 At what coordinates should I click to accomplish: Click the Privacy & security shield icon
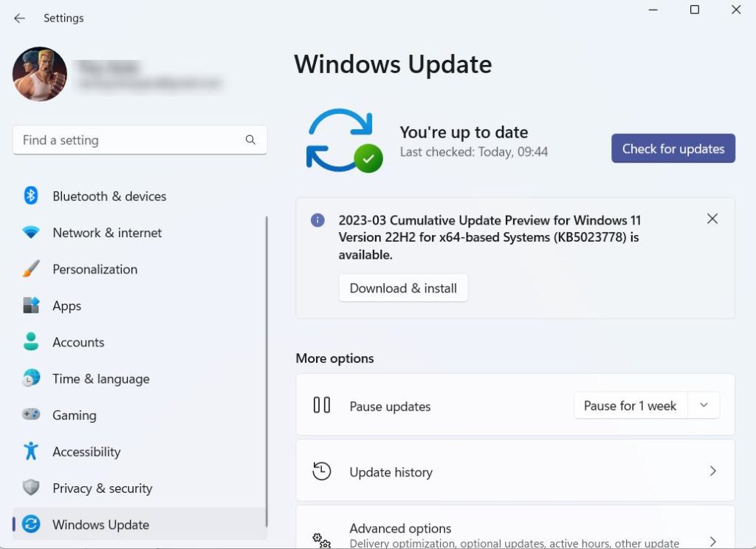(31, 488)
